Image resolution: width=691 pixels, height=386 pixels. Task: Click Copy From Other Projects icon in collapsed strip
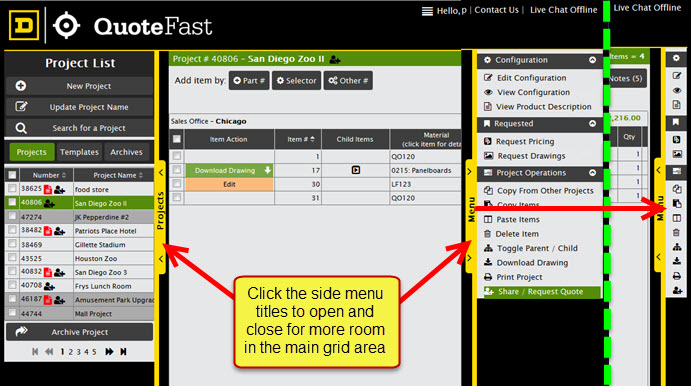pos(677,189)
